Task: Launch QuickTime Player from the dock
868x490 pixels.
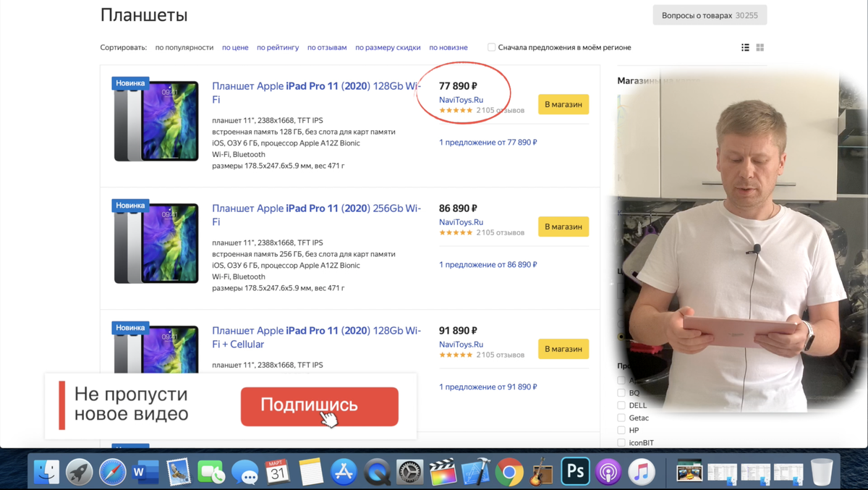Action: [x=377, y=472]
